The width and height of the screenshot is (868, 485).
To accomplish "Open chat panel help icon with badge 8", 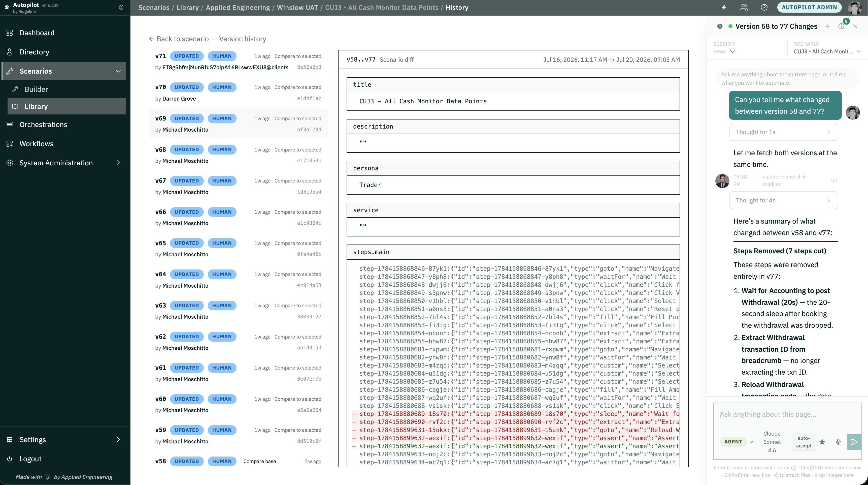I will pyautogui.click(x=841, y=26).
